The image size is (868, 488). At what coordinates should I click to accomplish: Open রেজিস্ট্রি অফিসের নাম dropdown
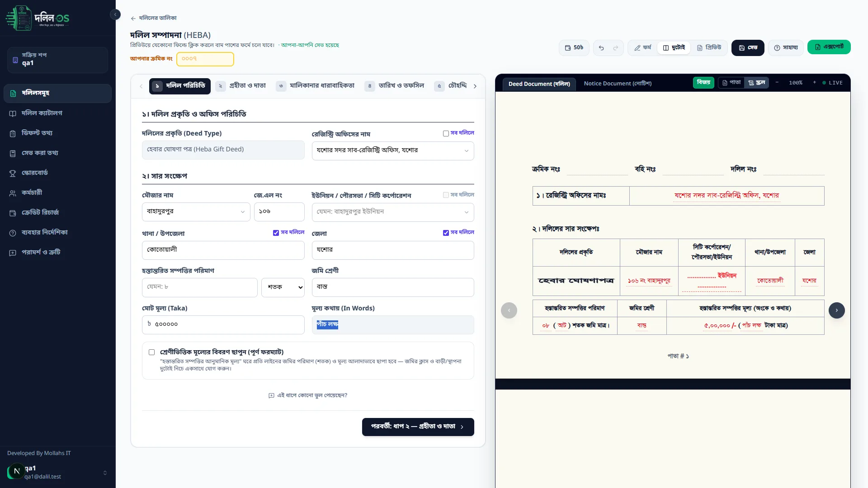point(393,150)
